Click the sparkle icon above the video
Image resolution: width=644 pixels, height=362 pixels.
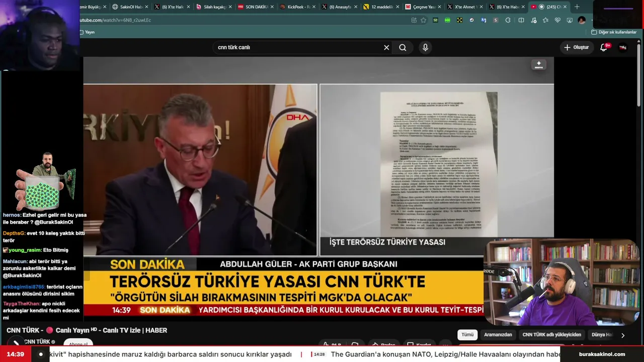pos(539,65)
